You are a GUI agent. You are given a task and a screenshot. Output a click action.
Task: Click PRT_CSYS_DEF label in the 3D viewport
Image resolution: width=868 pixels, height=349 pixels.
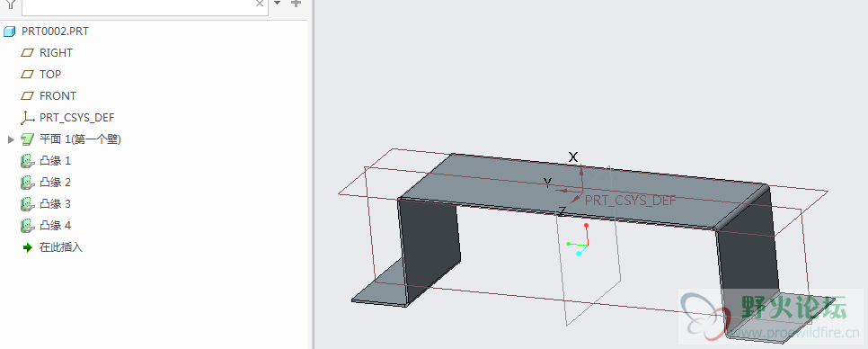tap(631, 201)
